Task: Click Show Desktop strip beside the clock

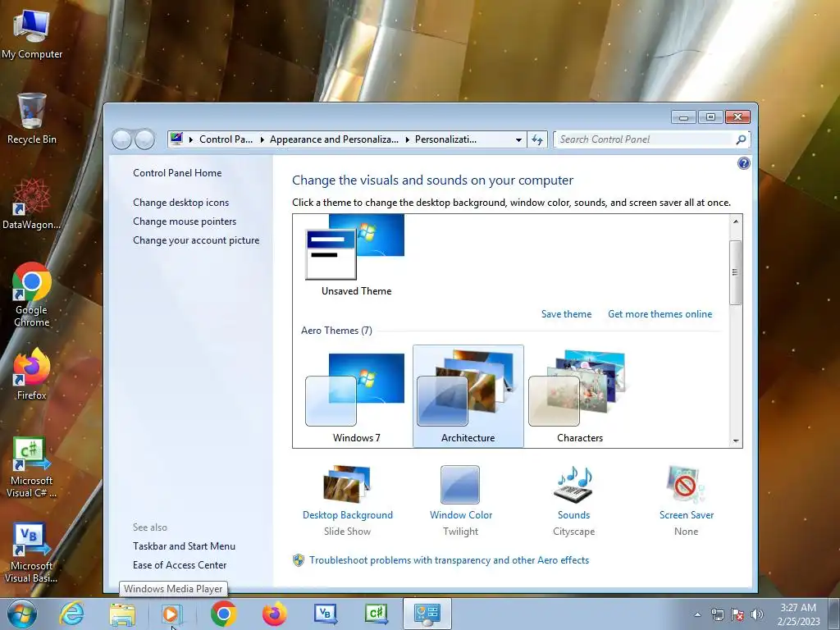Action: [834, 614]
